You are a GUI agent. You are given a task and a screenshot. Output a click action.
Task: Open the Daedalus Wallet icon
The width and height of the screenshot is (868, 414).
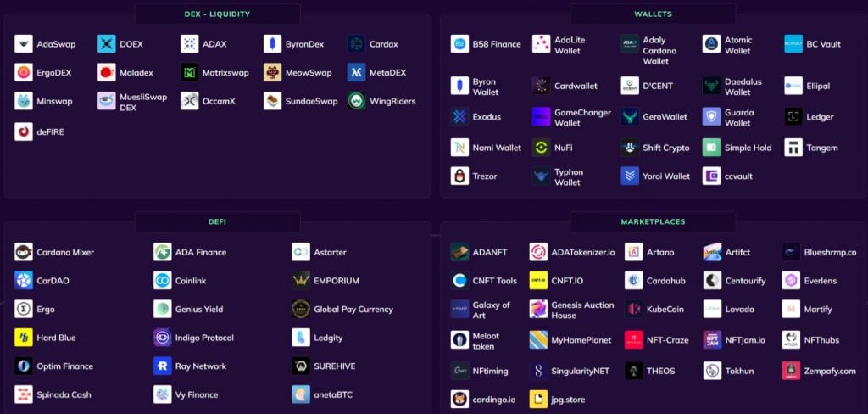[x=712, y=86]
